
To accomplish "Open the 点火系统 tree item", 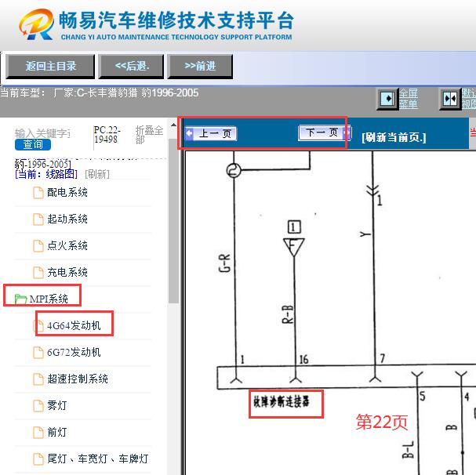I will [67, 245].
